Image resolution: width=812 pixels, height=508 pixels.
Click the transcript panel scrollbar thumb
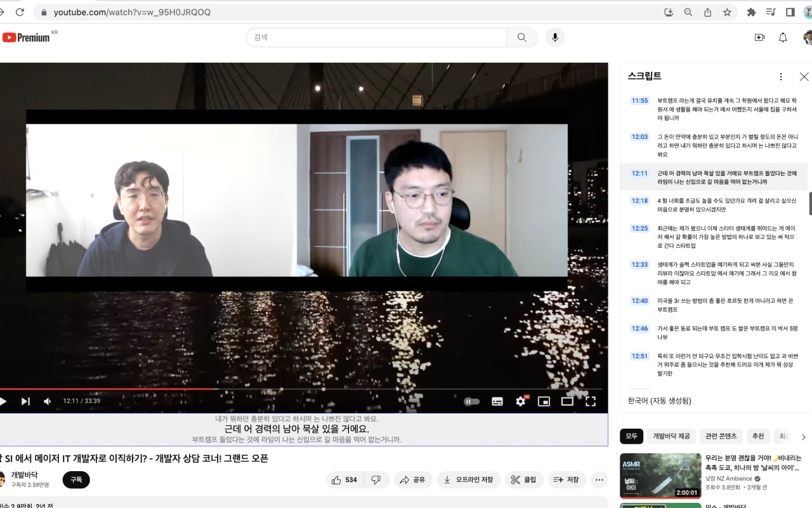[x=810, y=204]
